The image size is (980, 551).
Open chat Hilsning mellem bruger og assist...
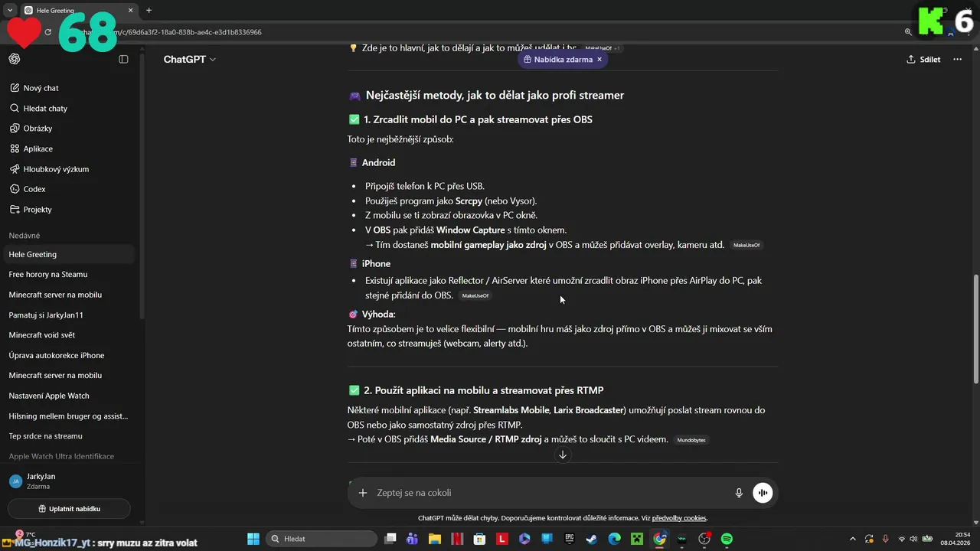click(69, 416)
